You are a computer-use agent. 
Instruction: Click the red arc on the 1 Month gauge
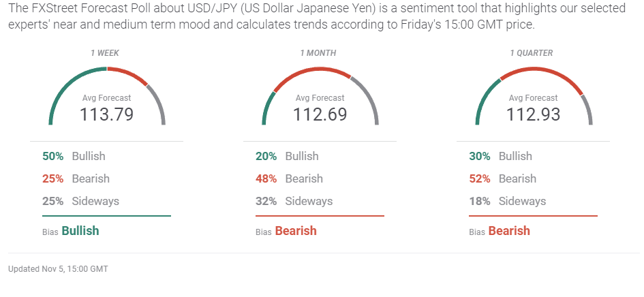pos(313,69)
